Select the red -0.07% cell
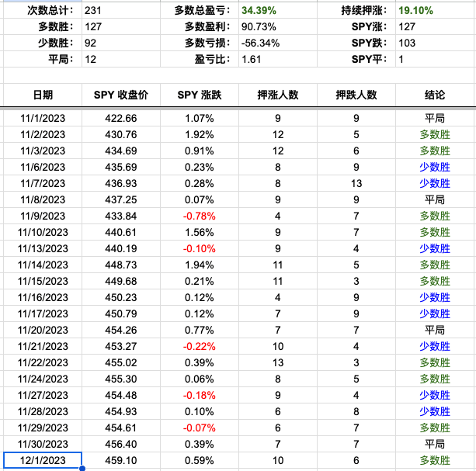Viewport: 476px width, 471px height. 200,428
